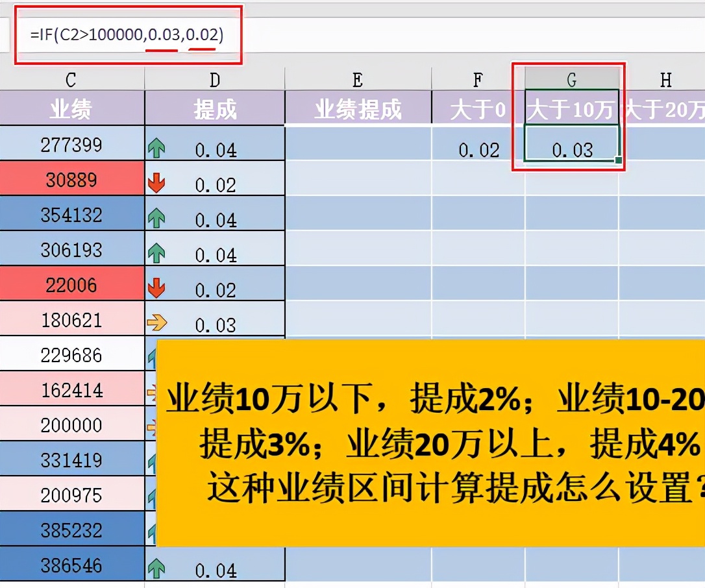This screenshot has width=705, height=588.
Task: Select the cell with value 354132
Action: pyautogui.click(x=72, y=213)
